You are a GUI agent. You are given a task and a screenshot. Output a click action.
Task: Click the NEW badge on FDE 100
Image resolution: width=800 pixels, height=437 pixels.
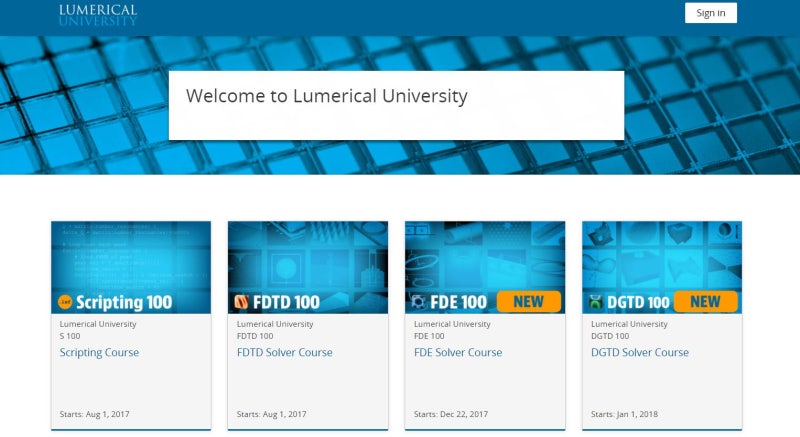coord(529,301)
